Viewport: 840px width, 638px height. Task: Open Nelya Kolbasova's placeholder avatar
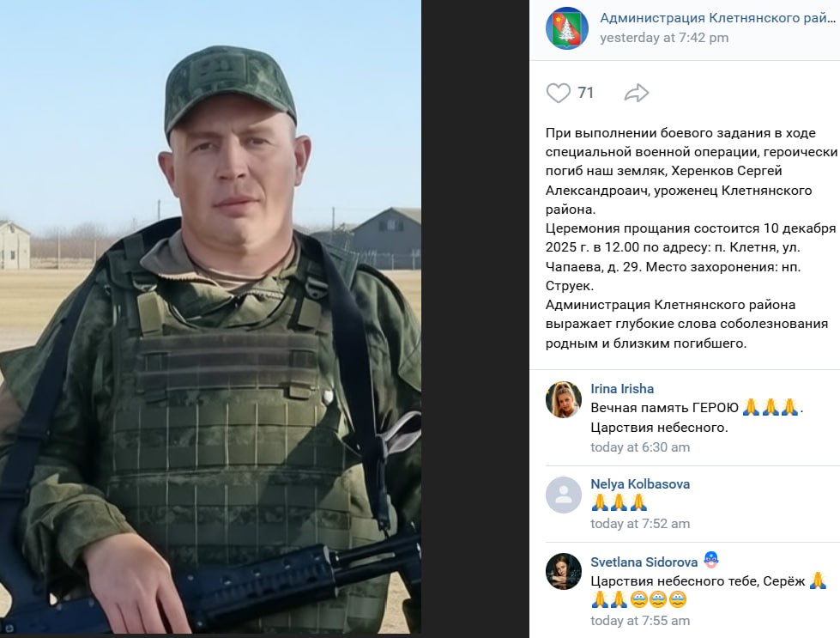(564, 495)
